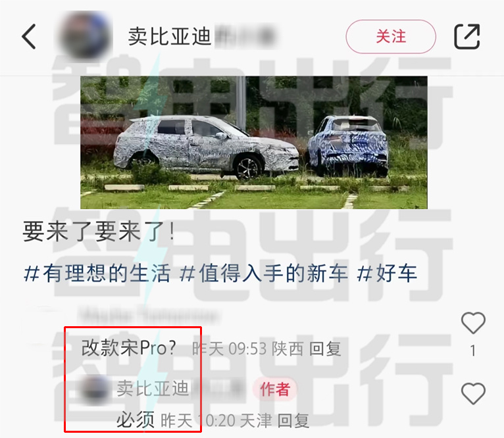Open the author's avatar in the reply
The height and width of the screenshot is (438, 504).
click(95, 389)
